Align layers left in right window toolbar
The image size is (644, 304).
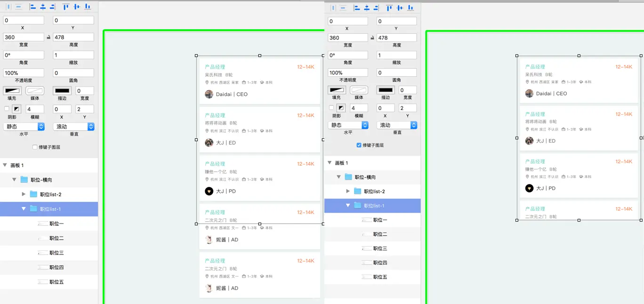point(357,8)
